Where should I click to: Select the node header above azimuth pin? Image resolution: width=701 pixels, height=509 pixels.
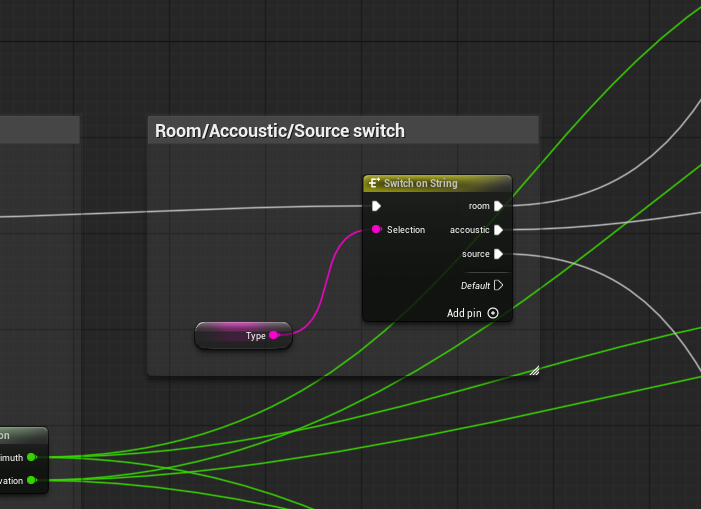[24, 435]
